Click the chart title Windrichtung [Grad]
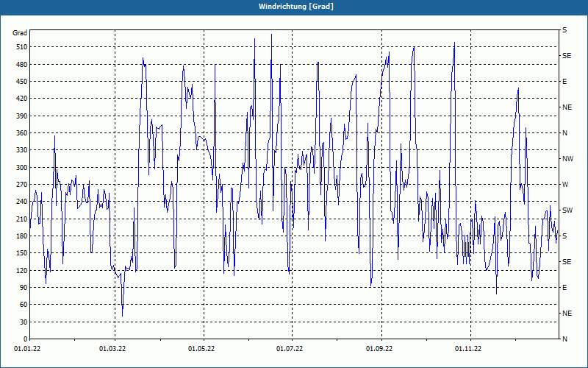Image resolution: width=588 pixels, height=368 pixels. point(296,7)
